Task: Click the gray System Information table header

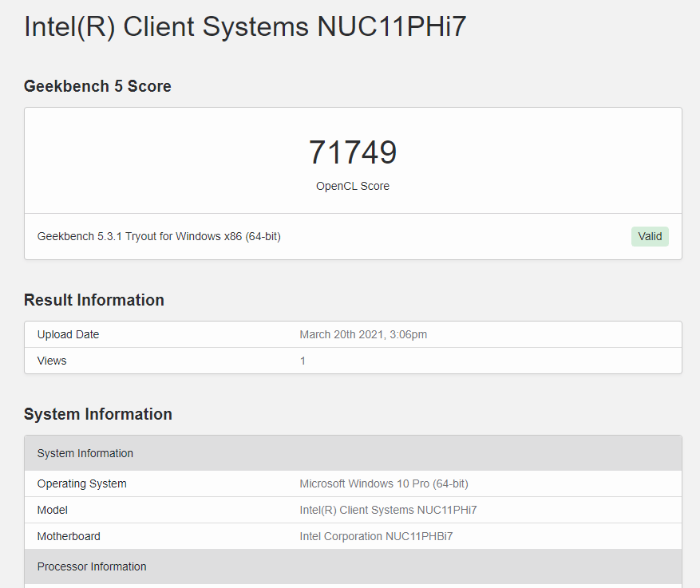Action: (x=353, y=453)
